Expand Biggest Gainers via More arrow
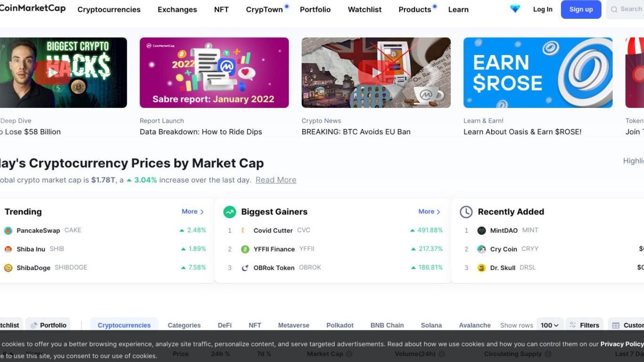 [429, 212]
